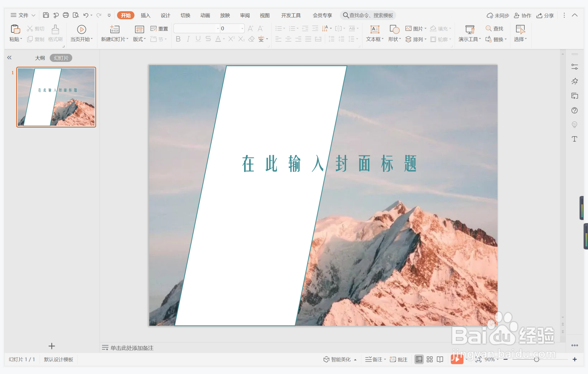Click the zoom out minus button
588x374 pixels.
(x=505, y=359)
